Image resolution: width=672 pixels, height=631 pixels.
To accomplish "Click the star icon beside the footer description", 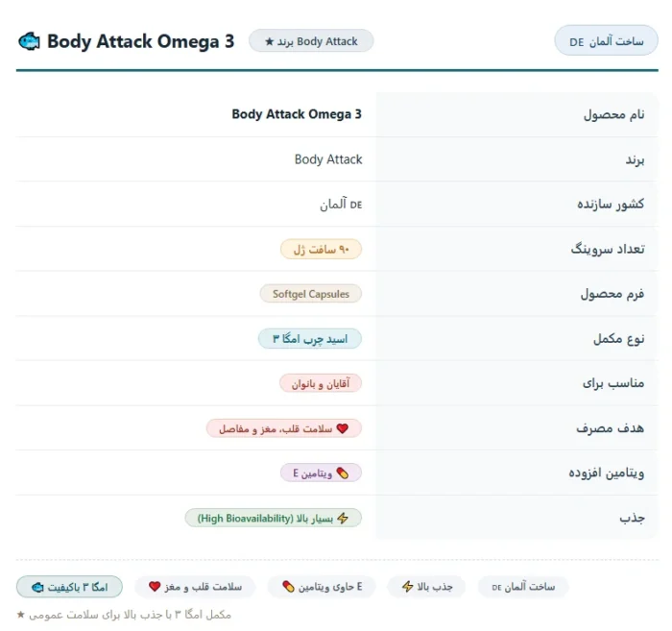I will (20, 615).
